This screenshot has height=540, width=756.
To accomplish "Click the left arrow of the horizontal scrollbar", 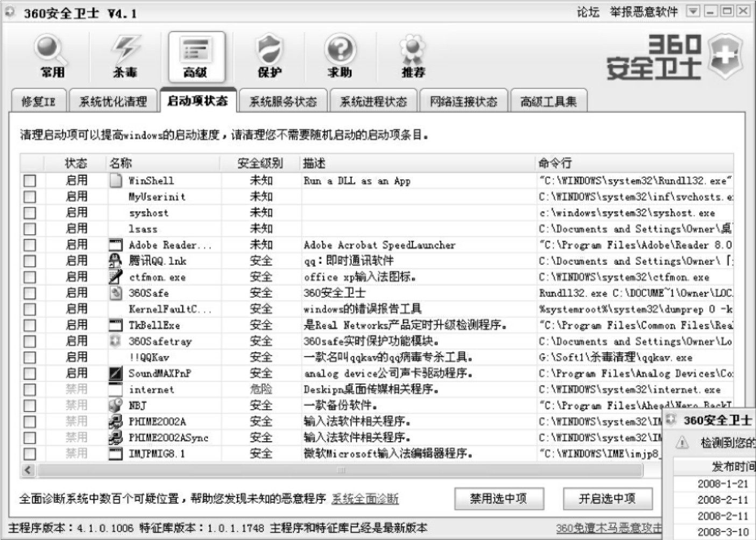I will pos(29,470).
